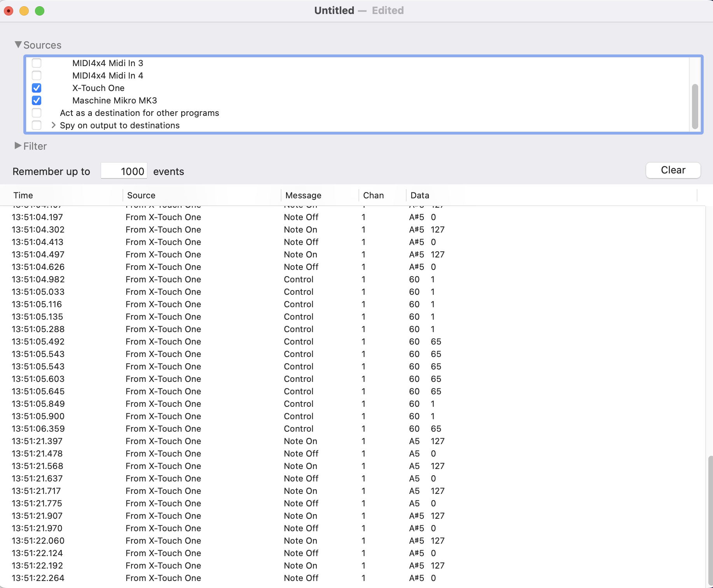Select the X-Touch One source name
713x588 pixels.
(x=98, y=88)
